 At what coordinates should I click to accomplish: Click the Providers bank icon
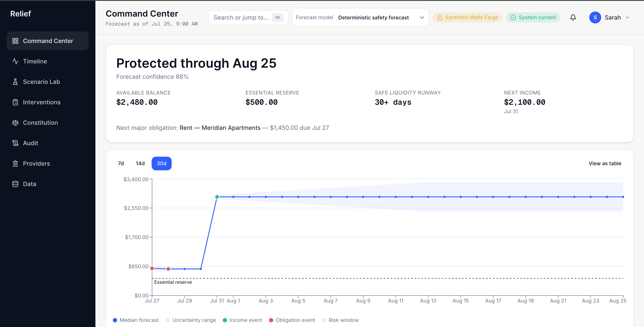[15, 163]
